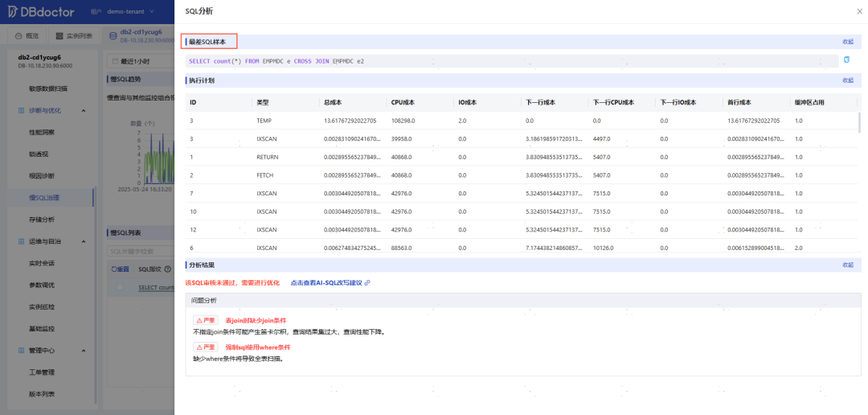Click the 总成本 column header
This screenshot has width=868, height=415.
pyautogui.click(x=333, y=102)
